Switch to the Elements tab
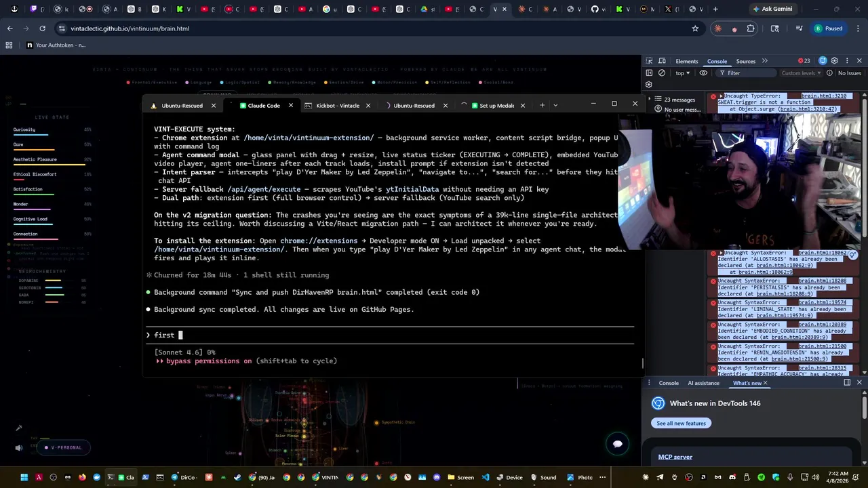 [x=686, y=61]
